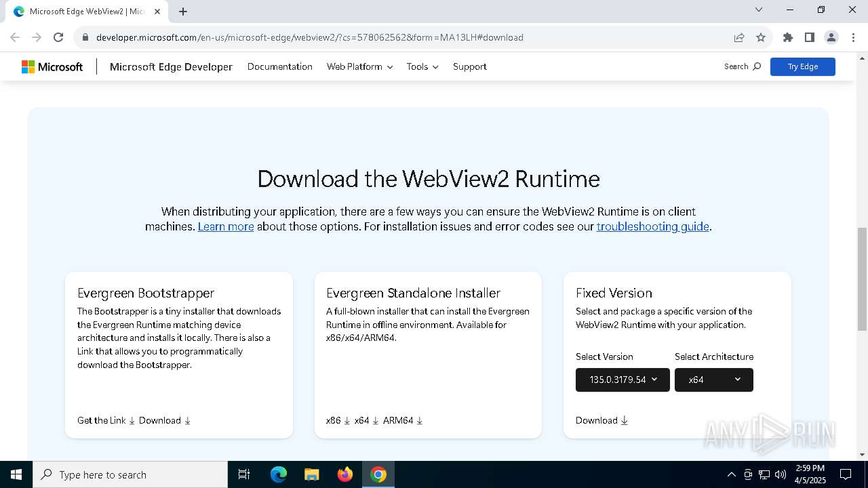Click the Evergreen Bootstrapper heading
Screen dimensions: 868x488
[x=146, y=293]
